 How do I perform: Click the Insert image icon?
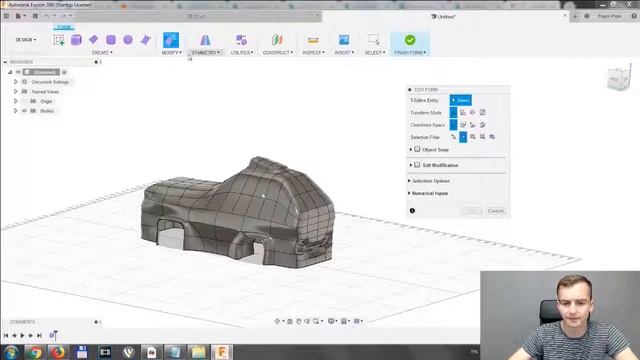click(344, 40)
